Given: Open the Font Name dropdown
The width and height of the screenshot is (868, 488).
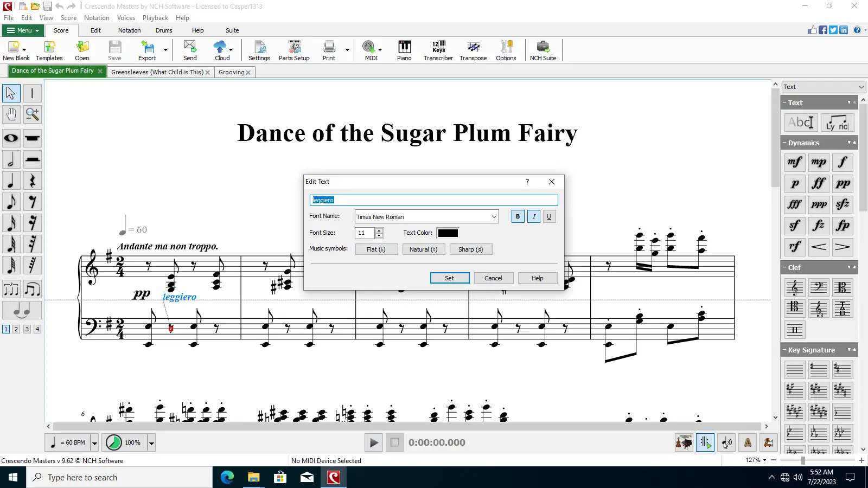Looking at the screenshot, I should (x=494, y=217).
